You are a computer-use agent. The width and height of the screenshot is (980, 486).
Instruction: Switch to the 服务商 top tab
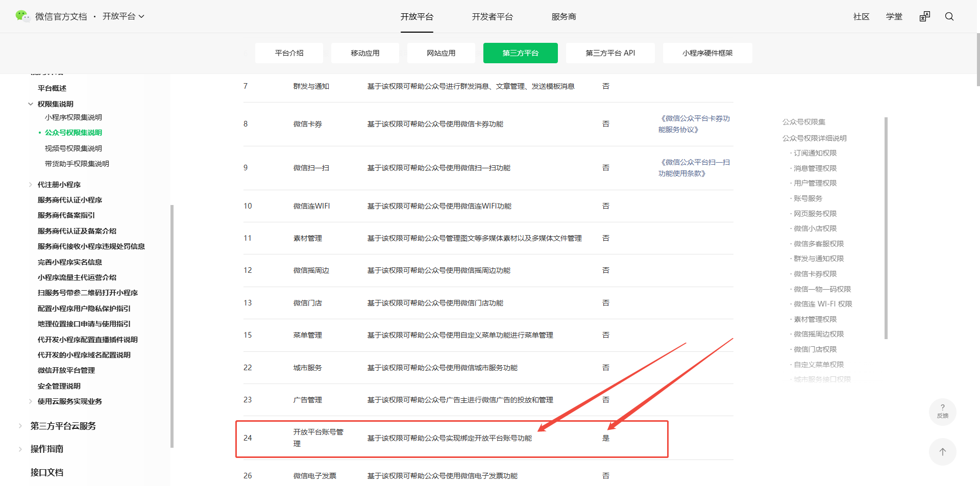(x=564, y=17)
